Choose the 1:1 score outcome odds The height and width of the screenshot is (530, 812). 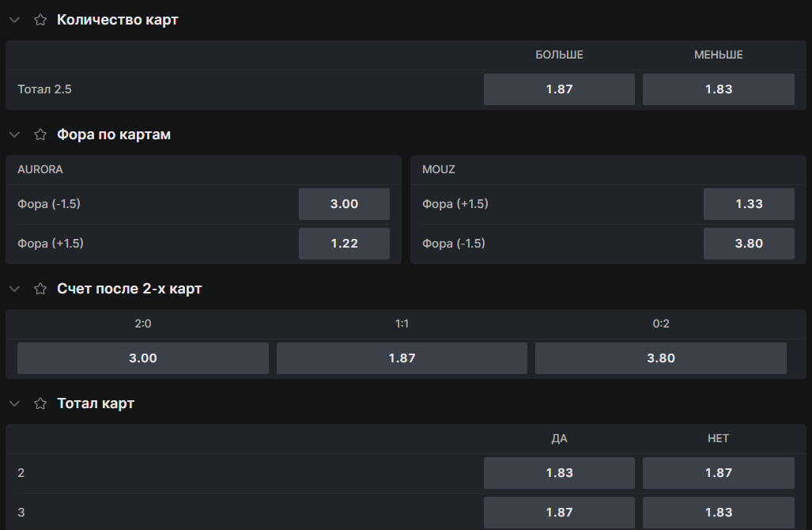pyautogui.click(x=402, y=358)
